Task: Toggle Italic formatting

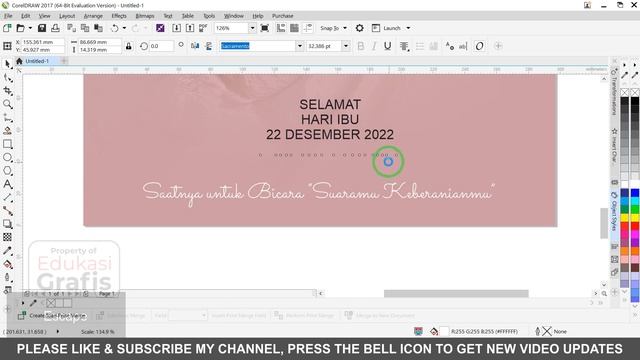Action: click(374, 46)
